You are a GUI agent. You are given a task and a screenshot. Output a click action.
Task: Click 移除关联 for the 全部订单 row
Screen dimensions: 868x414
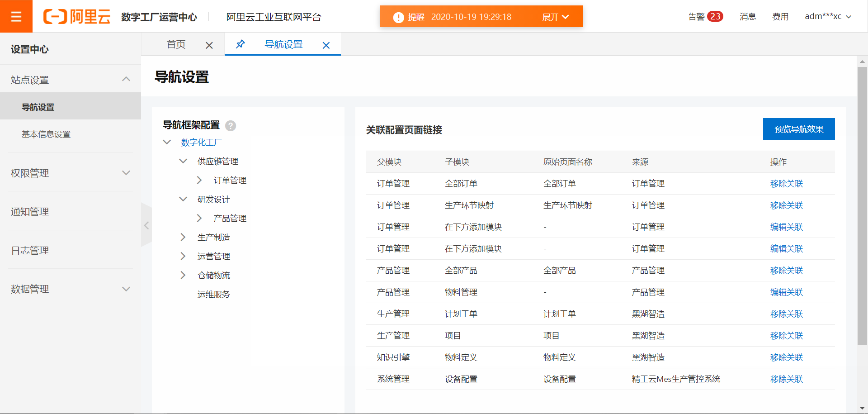tap(787, 183)
